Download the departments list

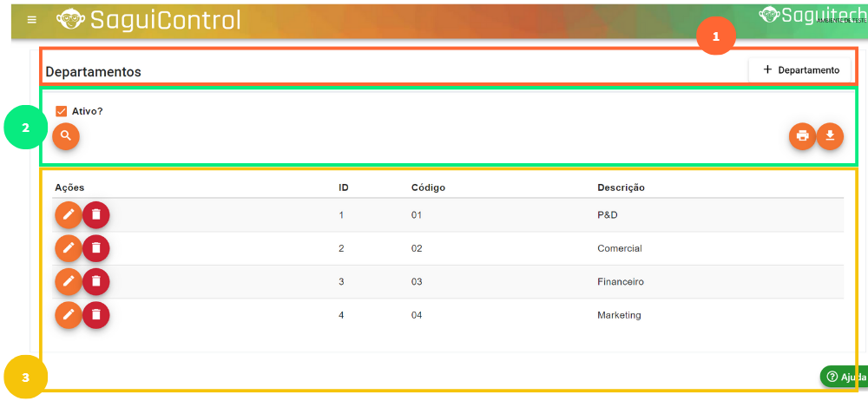point(830,136)
